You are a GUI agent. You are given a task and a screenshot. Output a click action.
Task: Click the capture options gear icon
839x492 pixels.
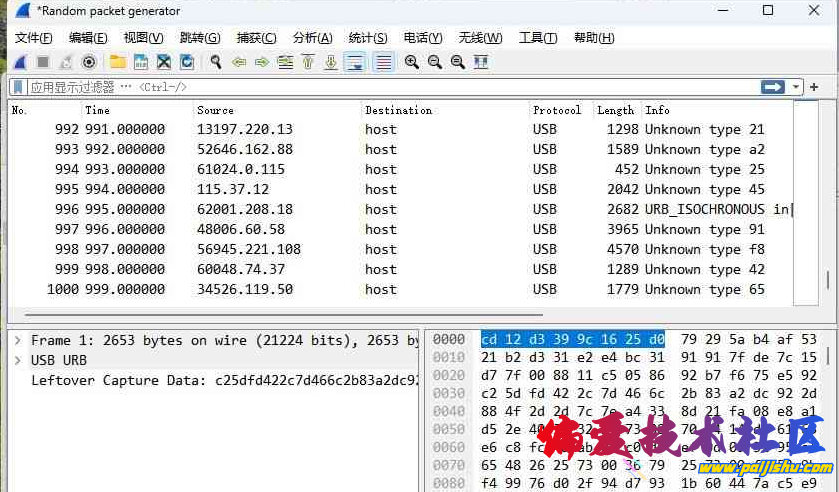coord(89,62)
